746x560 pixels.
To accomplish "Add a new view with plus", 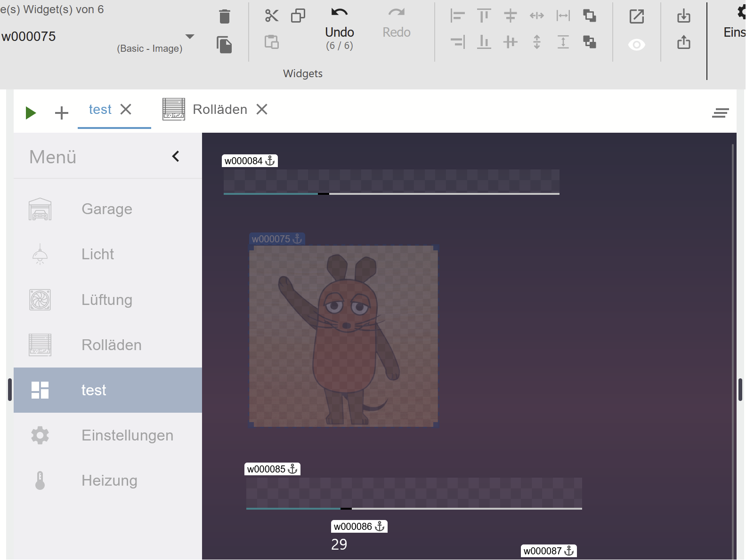I will click(x=62, y=113).
